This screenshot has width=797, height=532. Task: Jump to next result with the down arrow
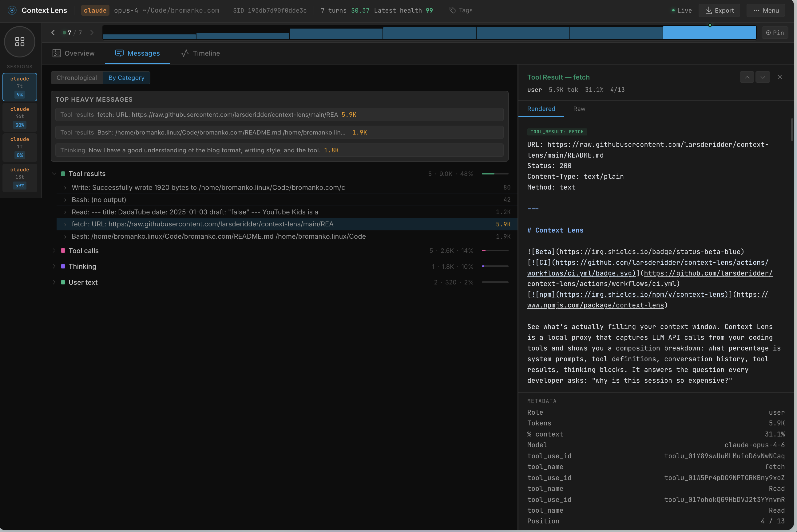point(762,77)
